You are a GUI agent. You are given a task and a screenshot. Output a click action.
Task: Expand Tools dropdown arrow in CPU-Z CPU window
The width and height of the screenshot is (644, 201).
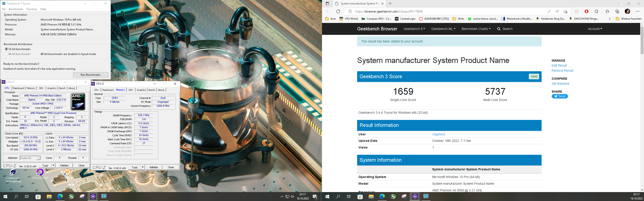(53, 165)
